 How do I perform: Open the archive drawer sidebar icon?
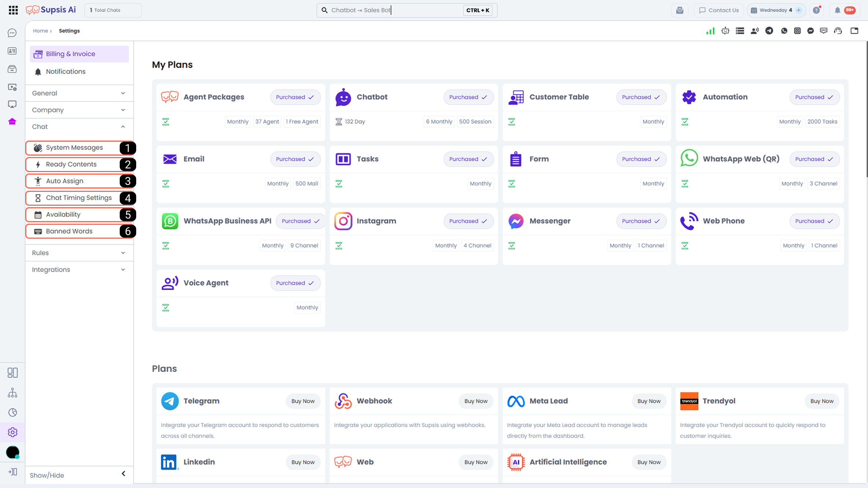coord(12,69)
